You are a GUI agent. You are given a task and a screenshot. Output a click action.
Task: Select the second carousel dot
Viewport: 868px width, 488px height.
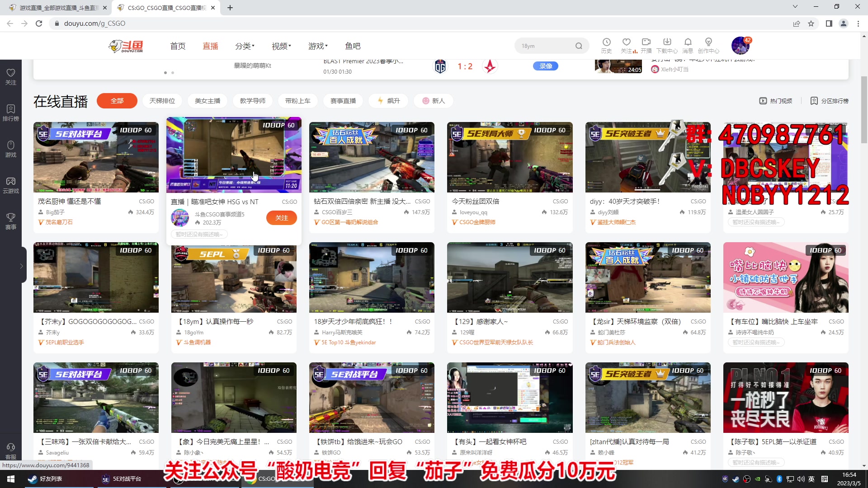tap(173, 73)
